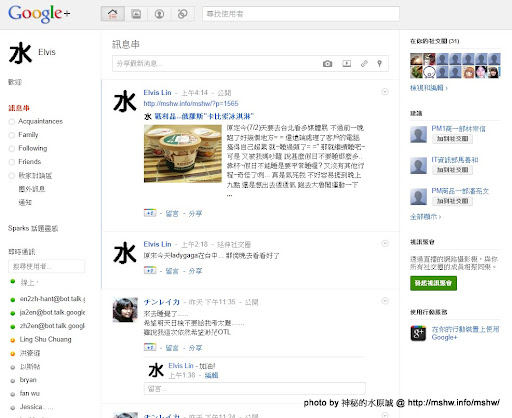Image resolution: width=512 pixels, height=418 pixels.
Task: Click the link icon in share box
Action: (364, 63)
